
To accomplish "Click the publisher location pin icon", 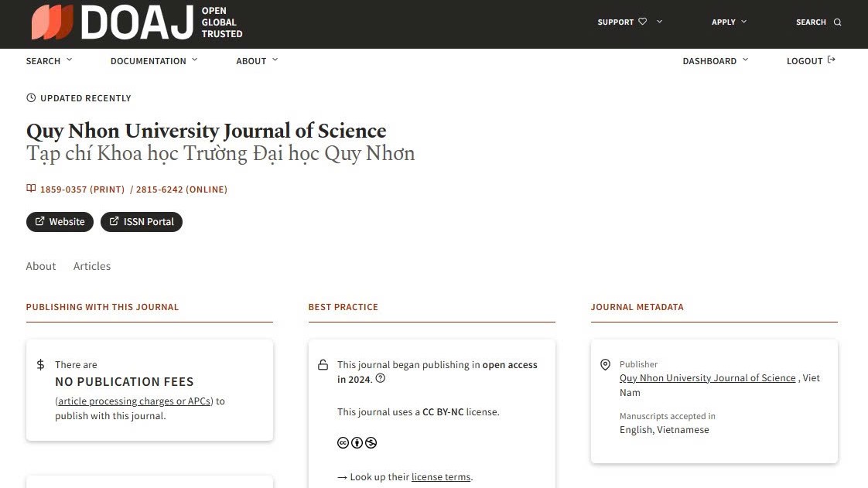I will pos(605,365).
